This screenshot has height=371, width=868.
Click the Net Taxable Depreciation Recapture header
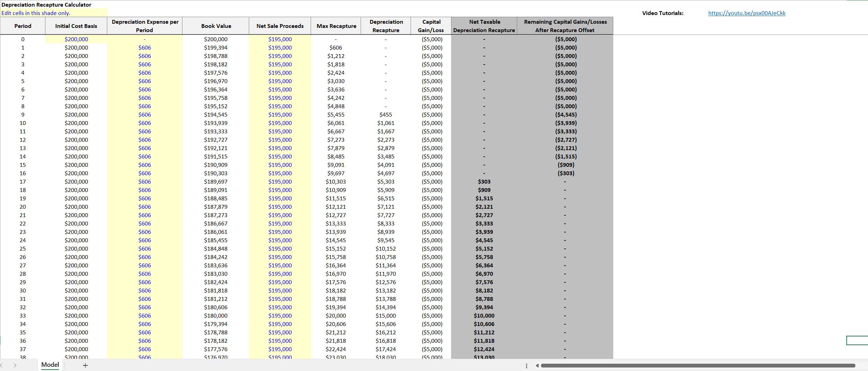click(484, 26)
